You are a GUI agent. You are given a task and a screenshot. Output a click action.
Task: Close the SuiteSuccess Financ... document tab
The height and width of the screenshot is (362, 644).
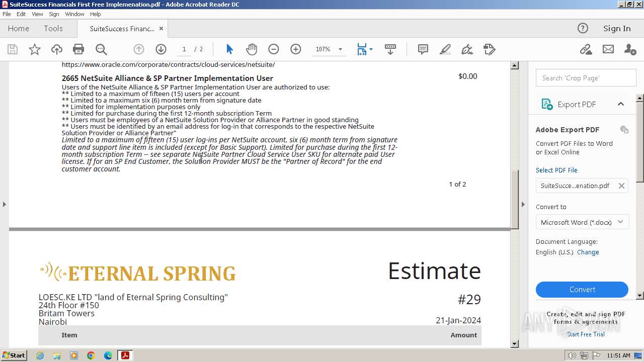(x=162, y=29)
